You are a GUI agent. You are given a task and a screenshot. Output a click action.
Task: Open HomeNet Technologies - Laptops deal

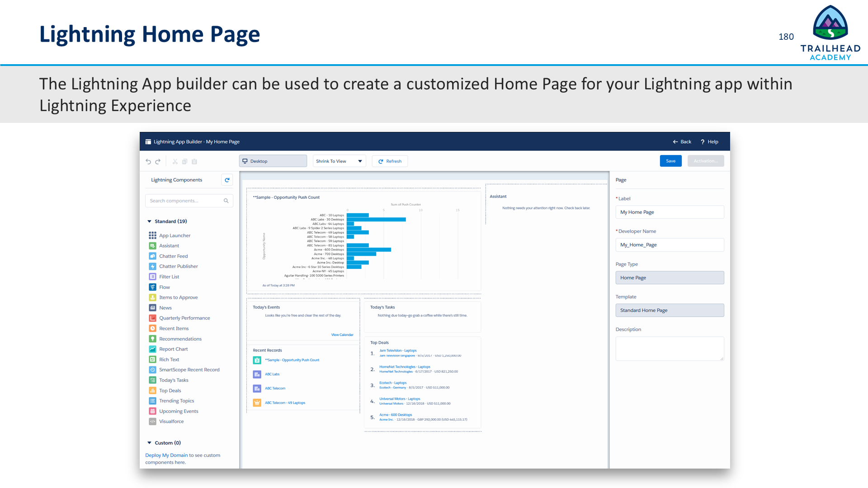tap(405, 367)
